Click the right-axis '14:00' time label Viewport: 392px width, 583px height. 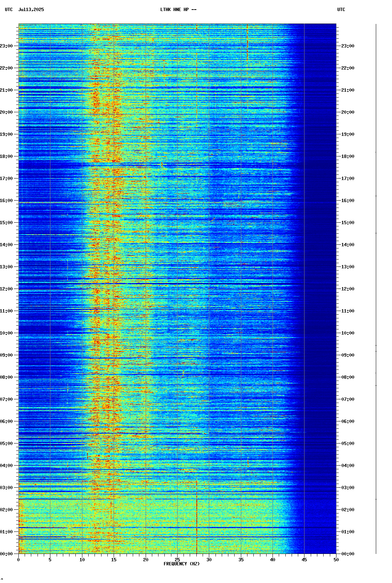click(348, 245)
